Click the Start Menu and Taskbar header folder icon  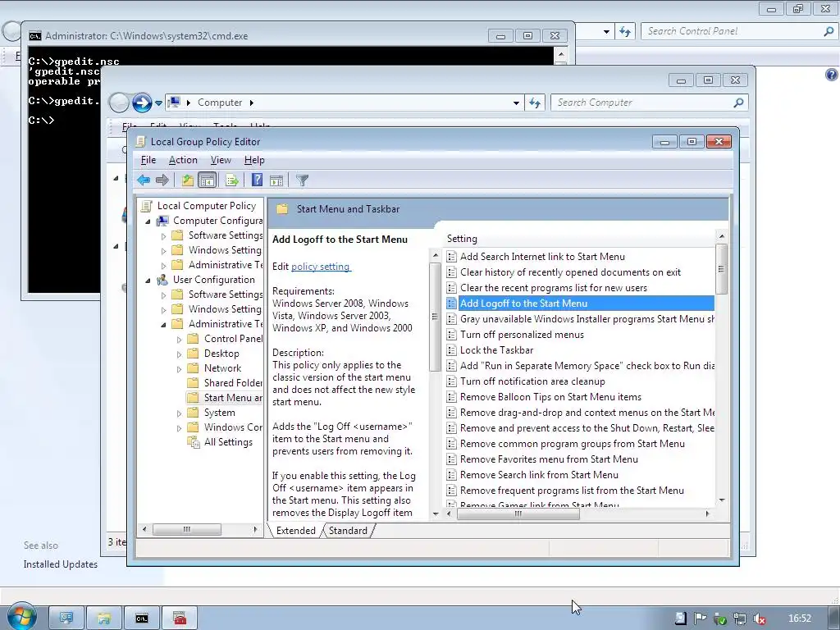pos(282,209)
